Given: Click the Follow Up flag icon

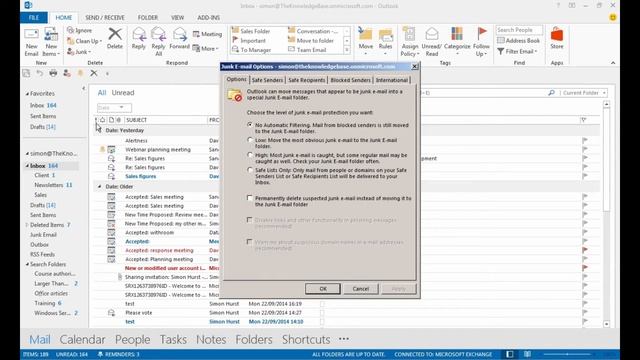Looking at the screenshot, I should point(482,34).
